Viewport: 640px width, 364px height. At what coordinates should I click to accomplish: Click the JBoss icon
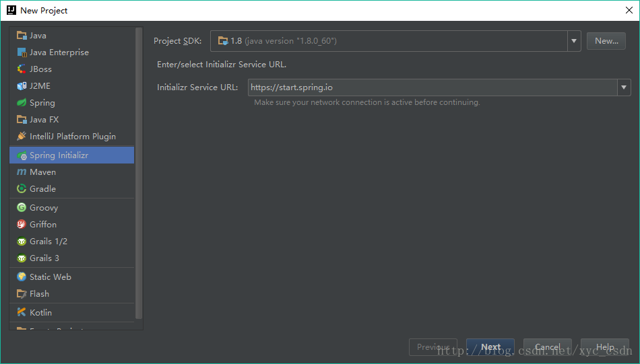(x=22, y=69)
